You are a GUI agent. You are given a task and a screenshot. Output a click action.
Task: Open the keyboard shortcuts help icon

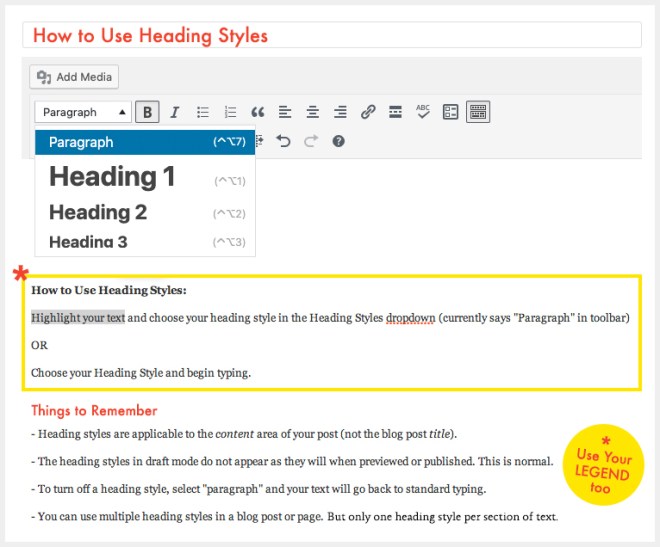click(x=338, y=142)
